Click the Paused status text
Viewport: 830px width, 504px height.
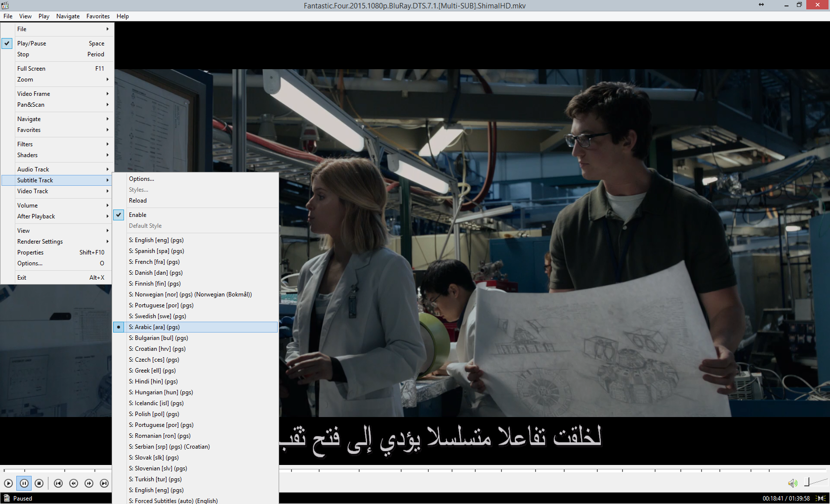23,498
